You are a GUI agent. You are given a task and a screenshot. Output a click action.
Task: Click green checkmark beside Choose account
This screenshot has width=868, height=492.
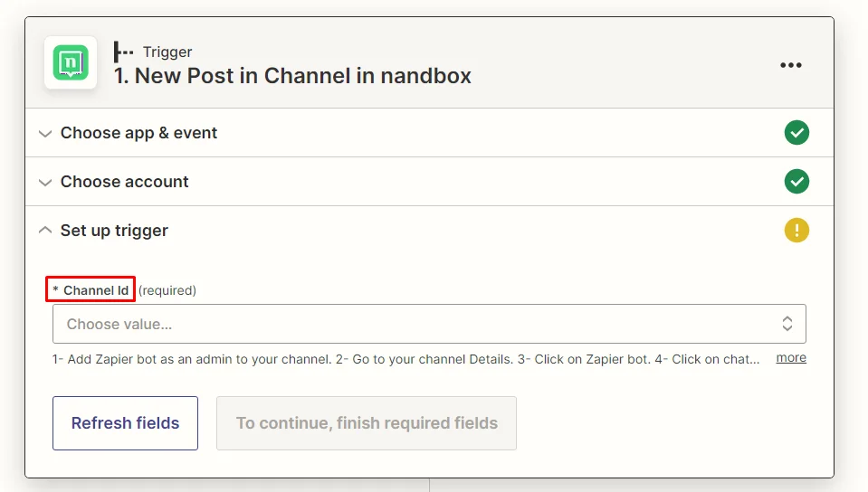point(796,182)
